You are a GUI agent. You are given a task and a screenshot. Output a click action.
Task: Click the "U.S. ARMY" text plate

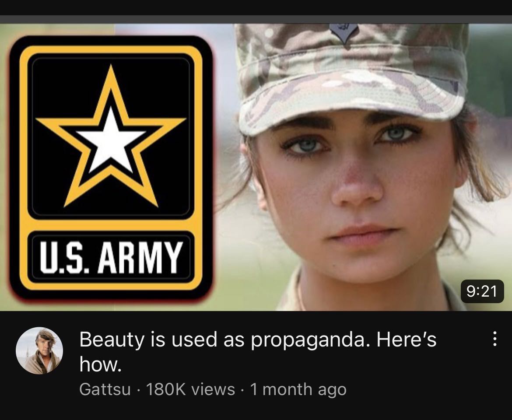click(x=111, y=257)
